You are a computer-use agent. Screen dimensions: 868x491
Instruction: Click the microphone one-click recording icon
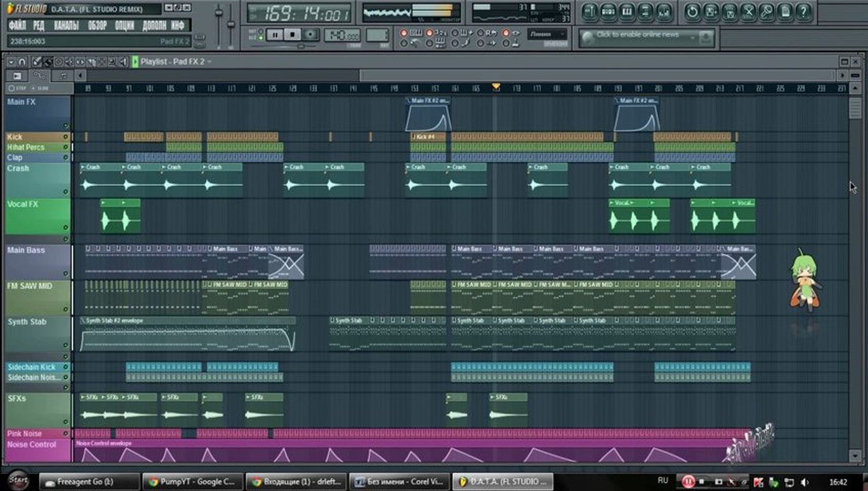(766, 12)
